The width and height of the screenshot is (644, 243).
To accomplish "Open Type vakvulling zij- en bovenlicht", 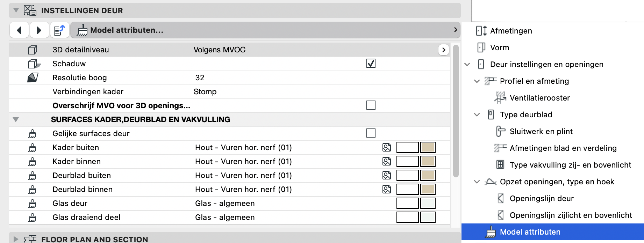I will [570, 165].
